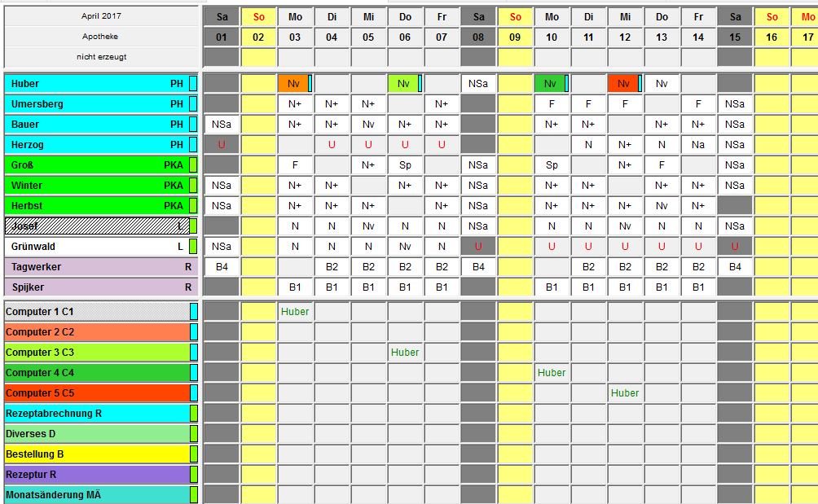Screen dimensions: 818x504
Task: Select the orange Nv shift for Huber on Monday 03
Action: (293, 84)
